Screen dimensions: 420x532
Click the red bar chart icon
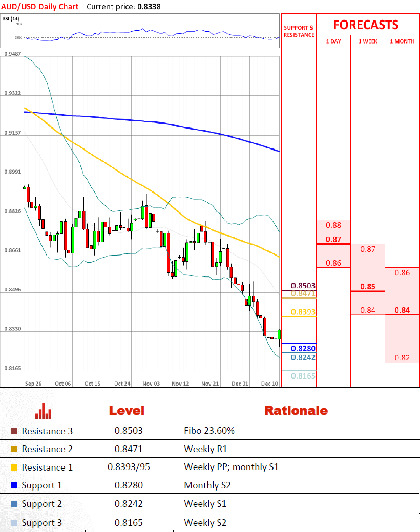coord(44,411)
